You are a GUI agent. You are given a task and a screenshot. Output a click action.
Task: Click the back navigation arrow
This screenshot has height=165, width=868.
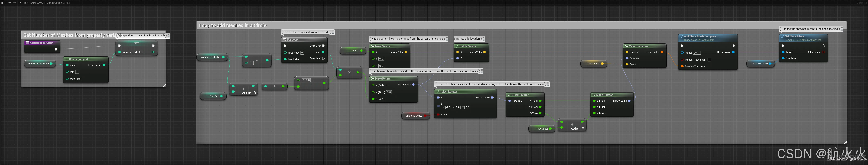(x=9, y=3)
